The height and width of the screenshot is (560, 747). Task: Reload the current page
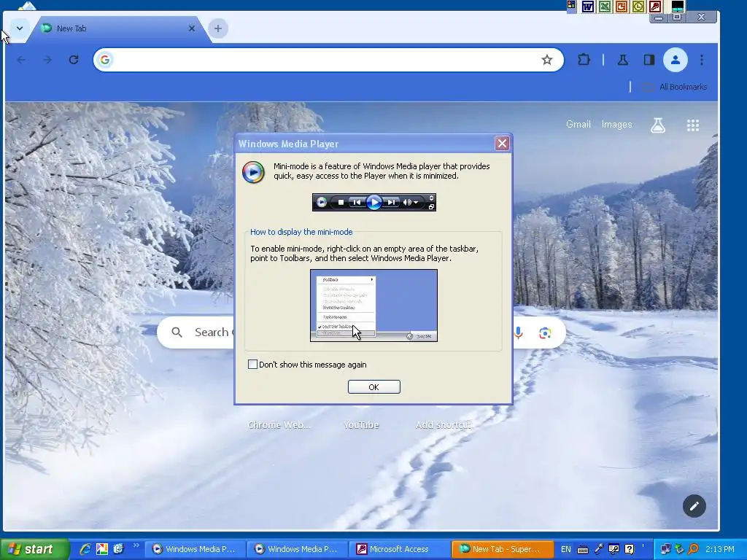[x=74, y=60]
